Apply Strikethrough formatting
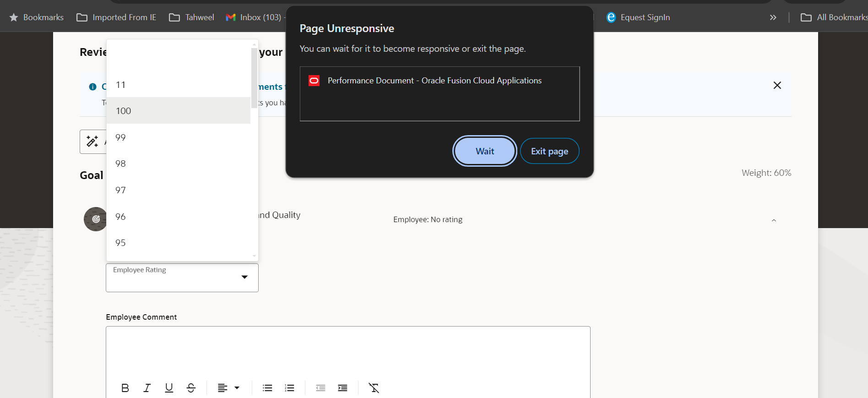 tap(191, 388)
